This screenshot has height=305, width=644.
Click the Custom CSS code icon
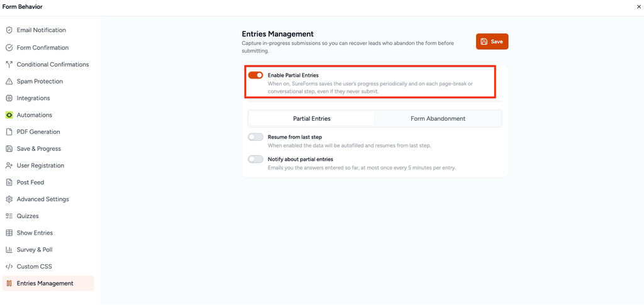click(9, 267)
